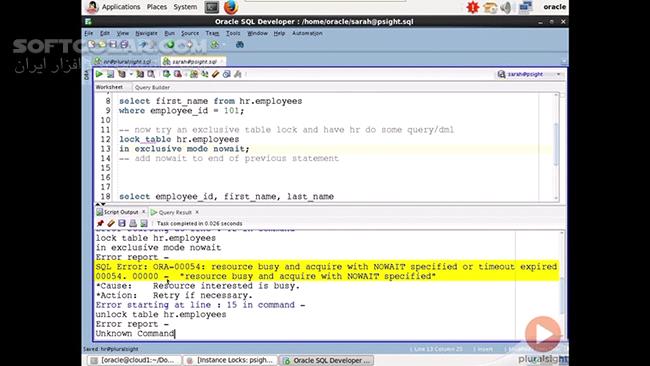This screenshot has height=366, width=650.
Task: Open the Source menu
Action: tap(190, 33)
